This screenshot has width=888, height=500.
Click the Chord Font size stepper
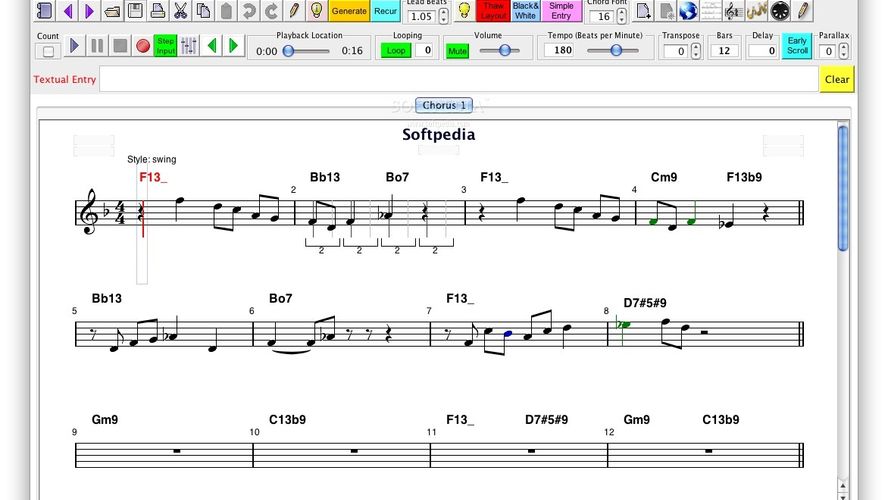(620, 16)
